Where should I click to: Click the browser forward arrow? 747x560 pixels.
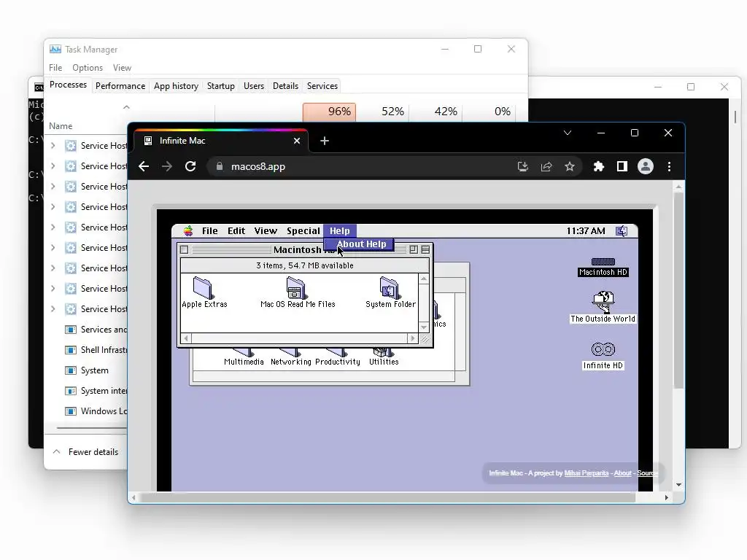click(167, 166)
